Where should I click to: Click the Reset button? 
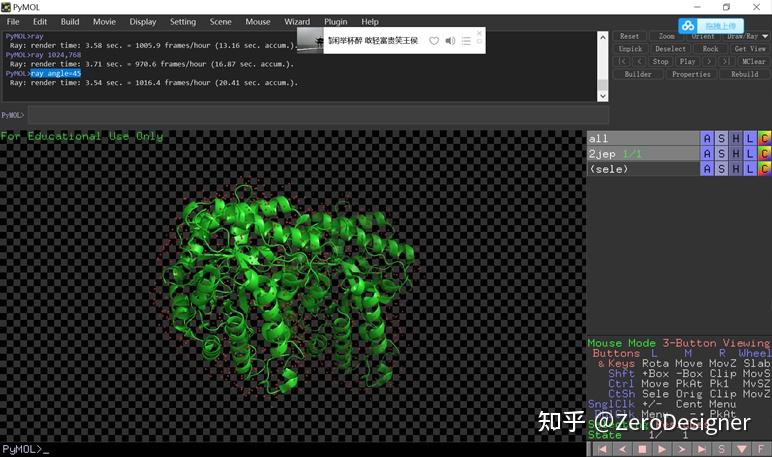630,36
